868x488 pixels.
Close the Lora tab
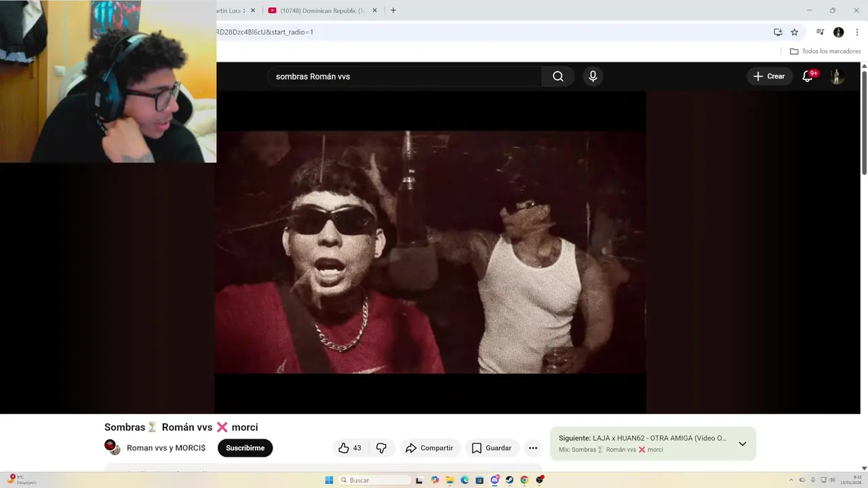253,10
